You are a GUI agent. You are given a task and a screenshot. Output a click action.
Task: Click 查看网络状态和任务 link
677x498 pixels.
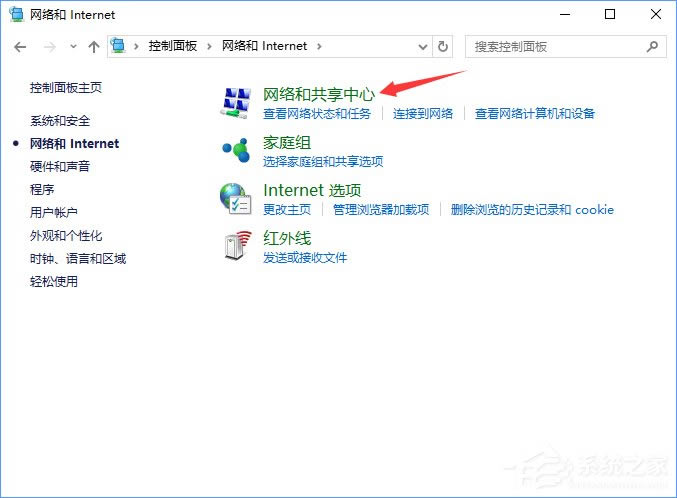point(317,114)
